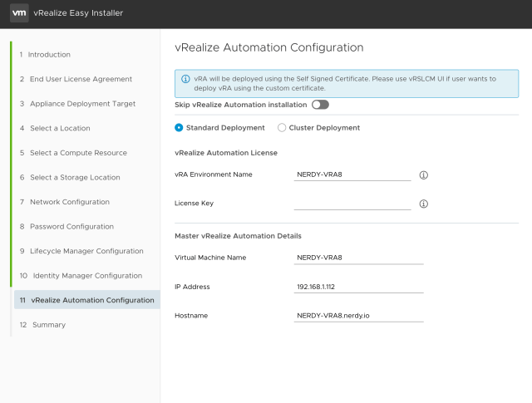532x403 pixels.
Task: Navigate to Appliance Deployment Target step
Action: pyautogui.click(x=81, y=104)
